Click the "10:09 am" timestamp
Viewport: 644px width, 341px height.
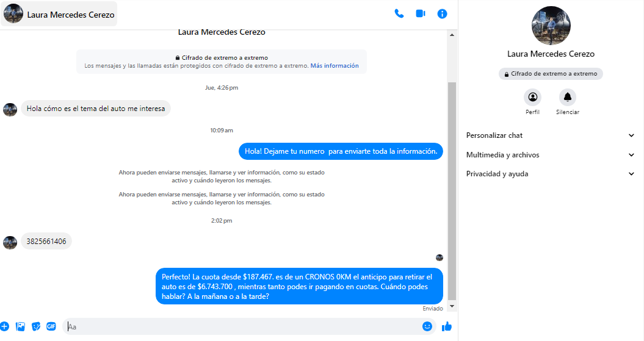click(222, 131)
